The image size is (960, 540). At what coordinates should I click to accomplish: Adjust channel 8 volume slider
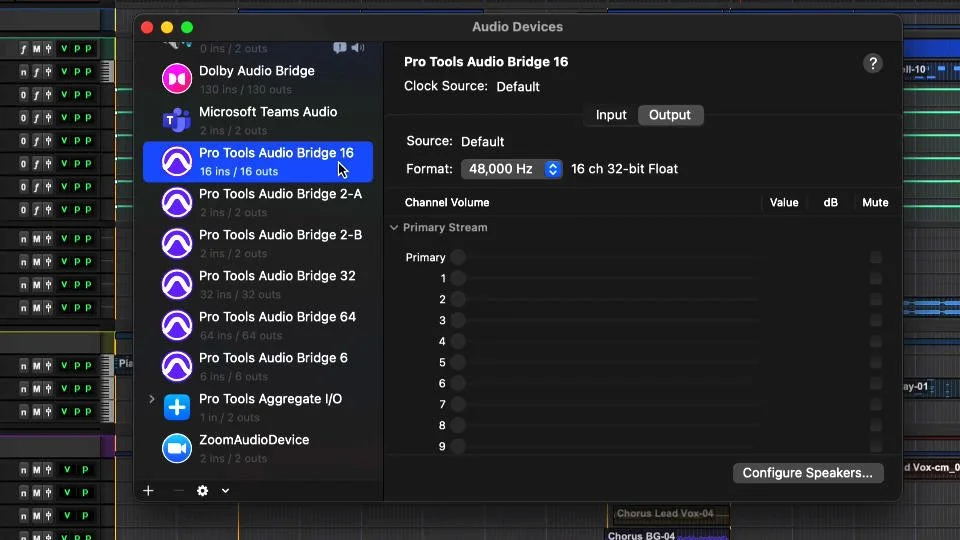pyautogui.click(x=606, y=425)
